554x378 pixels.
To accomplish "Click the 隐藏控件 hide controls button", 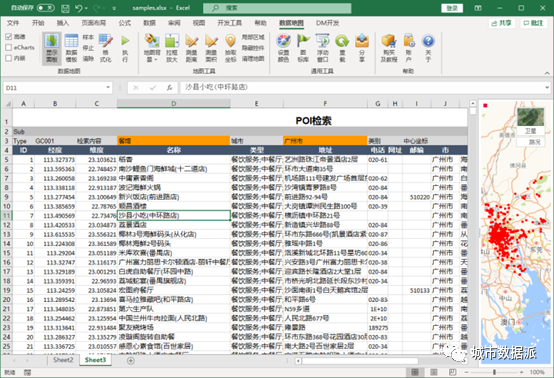I will [x=253, y=48].
